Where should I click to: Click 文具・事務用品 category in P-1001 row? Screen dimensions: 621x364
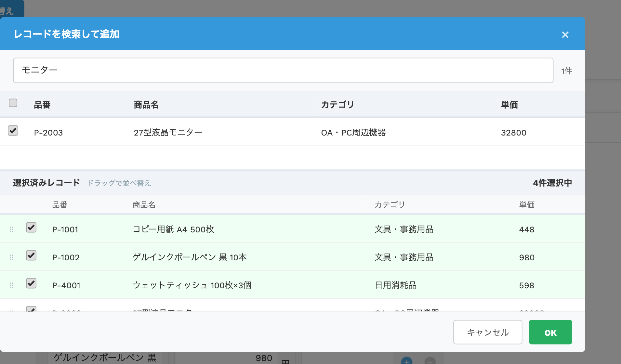point(404,229)
